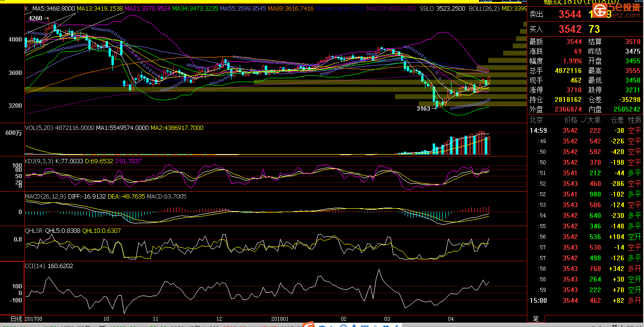644x327 pixels.
Task: Click the 买入 buy quote row
Action: click(x=585, y=29)
